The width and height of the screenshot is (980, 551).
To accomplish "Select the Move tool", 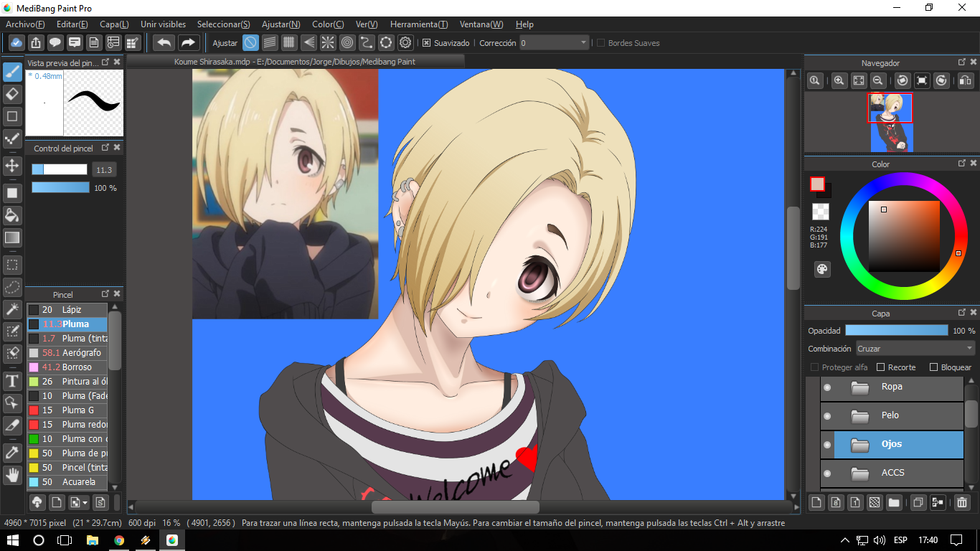I will [12, 166].
